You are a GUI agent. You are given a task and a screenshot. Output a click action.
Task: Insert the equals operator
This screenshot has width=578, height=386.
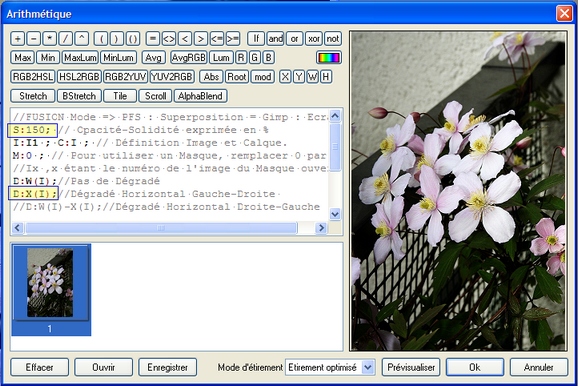point(153,39)
